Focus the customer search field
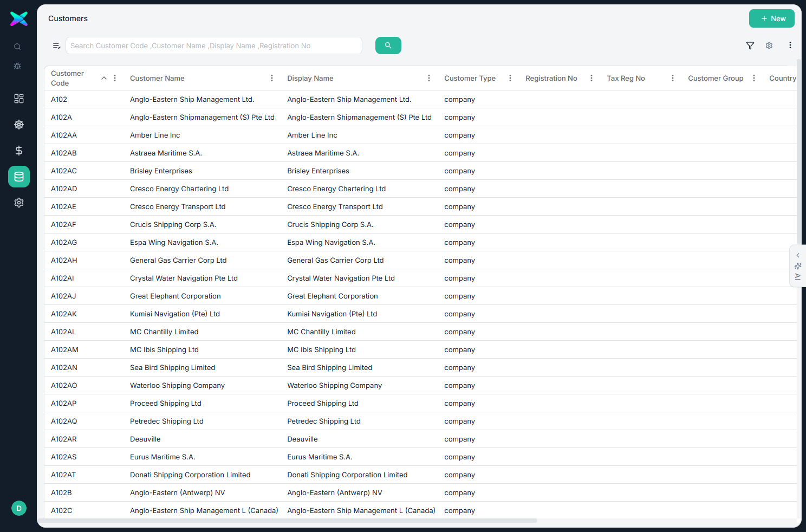 214,46
